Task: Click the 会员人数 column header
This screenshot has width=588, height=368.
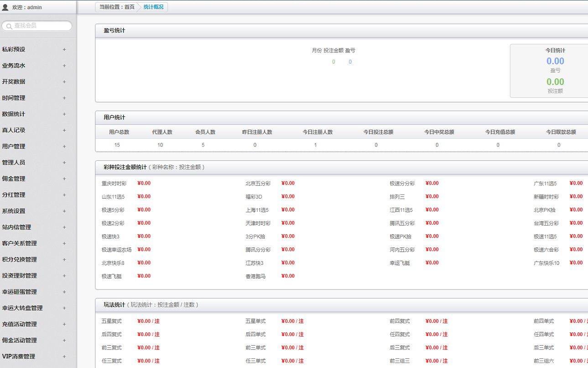Action: click(x=205, y=132)
